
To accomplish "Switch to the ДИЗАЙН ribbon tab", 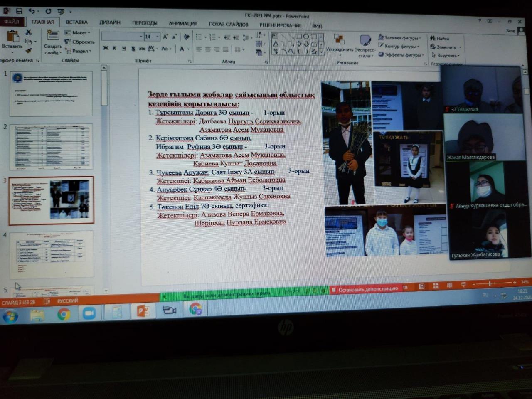I will point(110,22).
